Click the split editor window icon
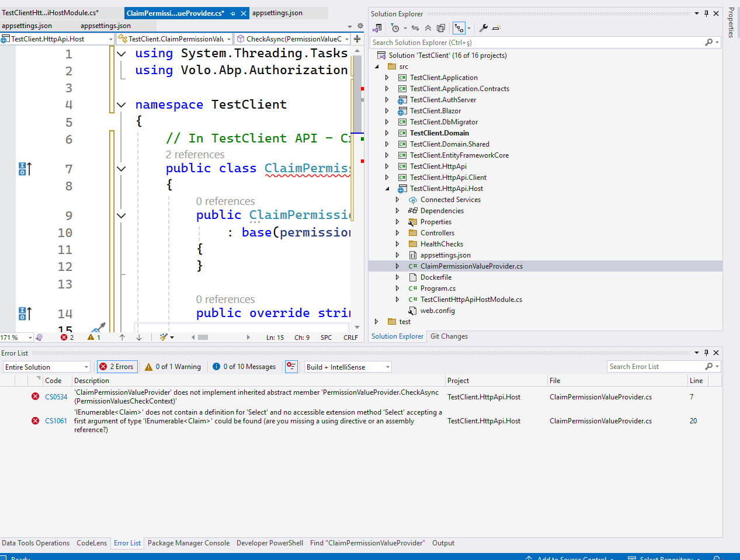This screenshot has width=740, height=560. [357, 39]
